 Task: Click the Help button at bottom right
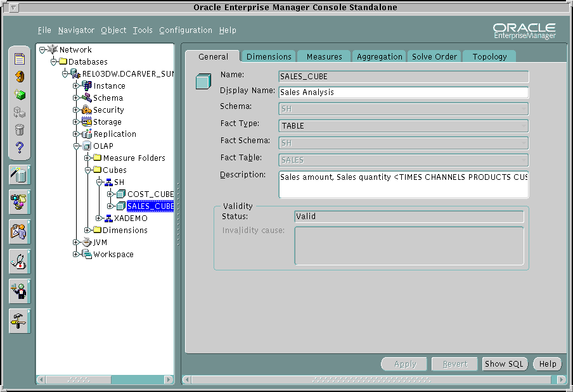click(548, 364)
